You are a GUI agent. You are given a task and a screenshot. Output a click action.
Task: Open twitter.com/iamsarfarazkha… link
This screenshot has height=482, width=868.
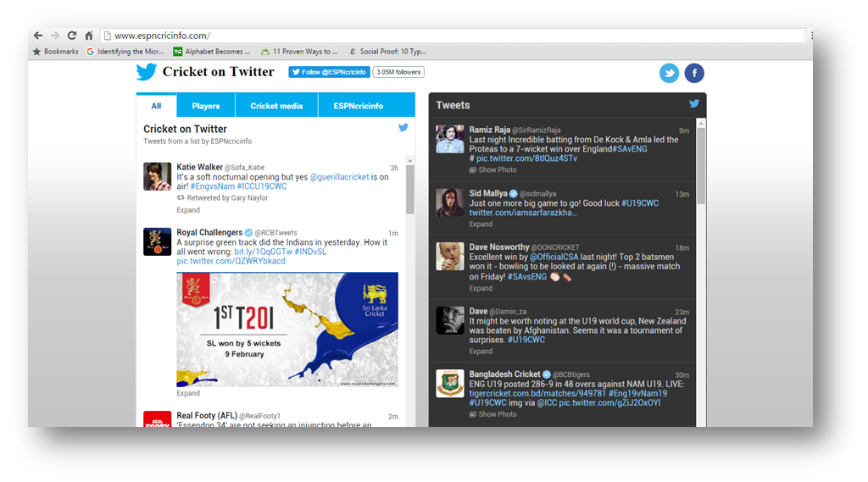click(523, 213)
